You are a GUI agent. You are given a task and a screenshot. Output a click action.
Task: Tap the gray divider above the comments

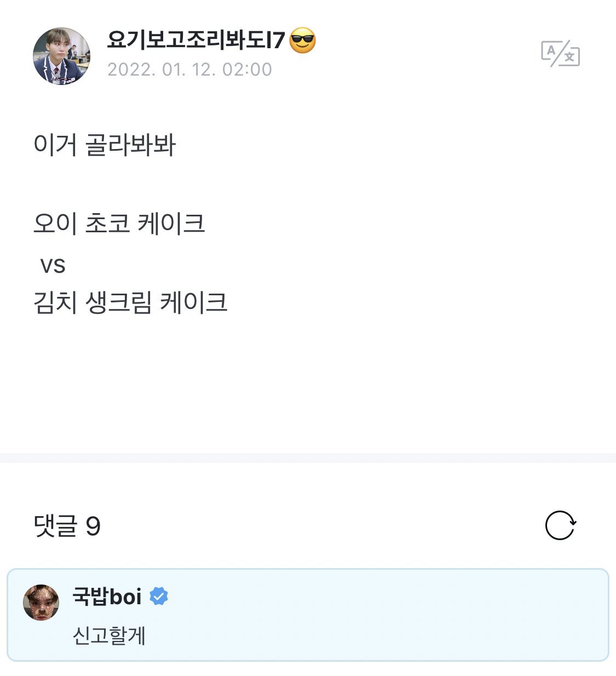point(308,458)
